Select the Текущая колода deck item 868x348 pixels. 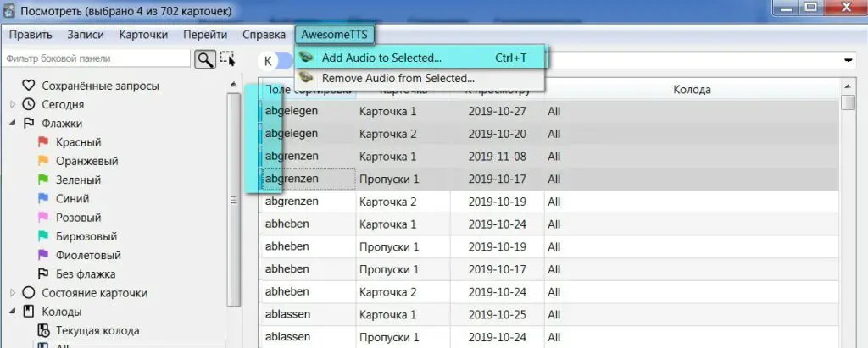coord(87,330)
